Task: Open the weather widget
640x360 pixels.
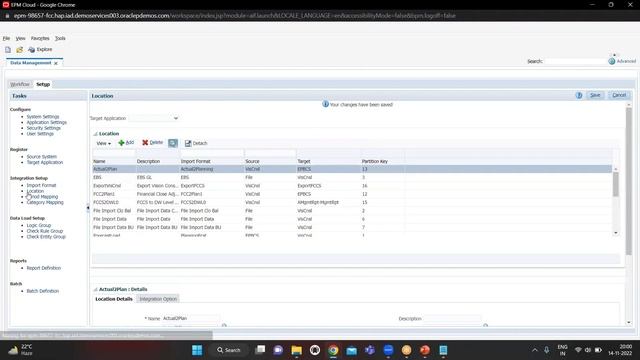Action: tap(20, 350)
